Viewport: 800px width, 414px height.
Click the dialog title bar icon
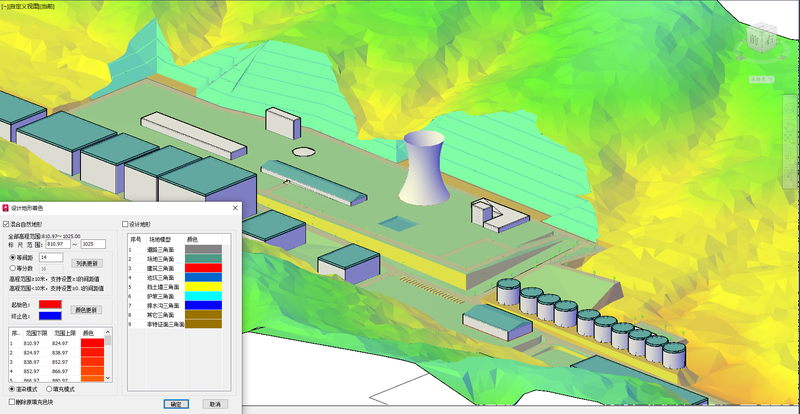pos(5,208)
